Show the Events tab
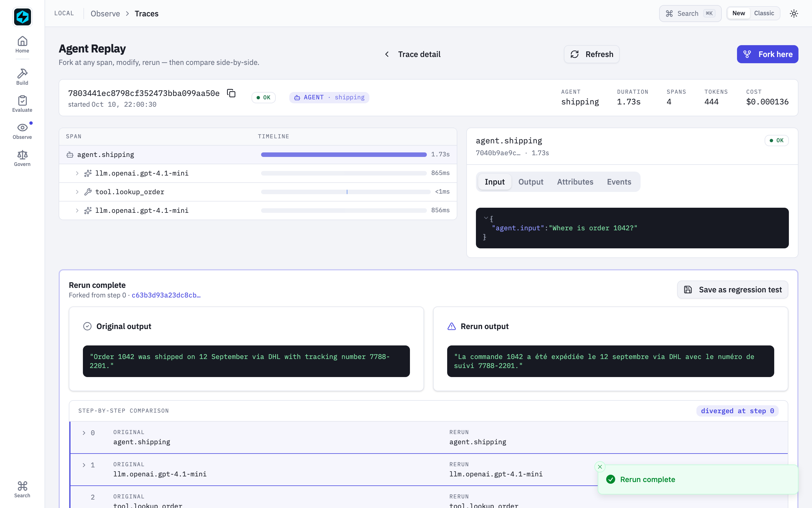 [x=619, y=182]
